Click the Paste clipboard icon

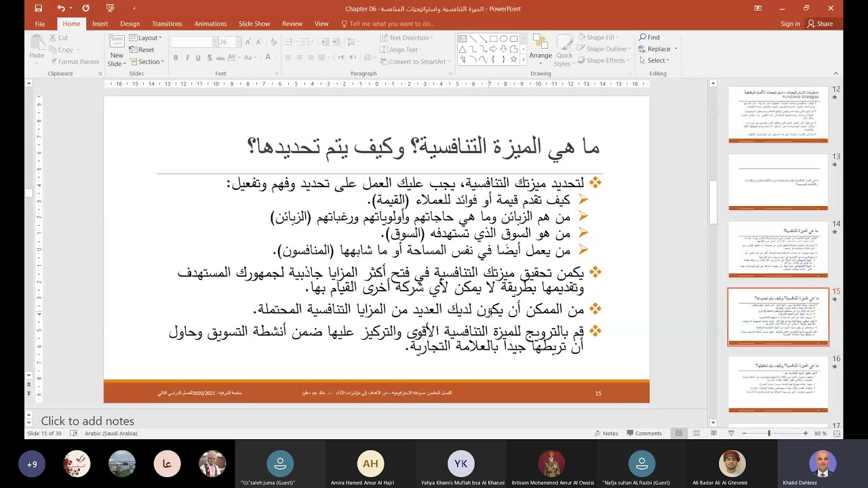[37, 42]
